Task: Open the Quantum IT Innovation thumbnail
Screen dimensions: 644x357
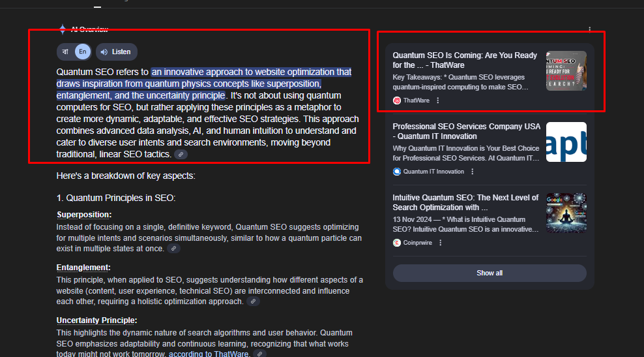Action: pyautogui.click(x=566, y=142)
